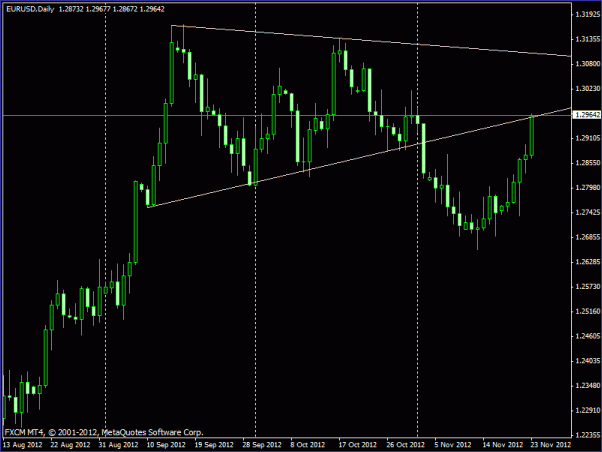Click price scale value 1.24605
This screenshot has height=452, width=602.
(587, 336)
